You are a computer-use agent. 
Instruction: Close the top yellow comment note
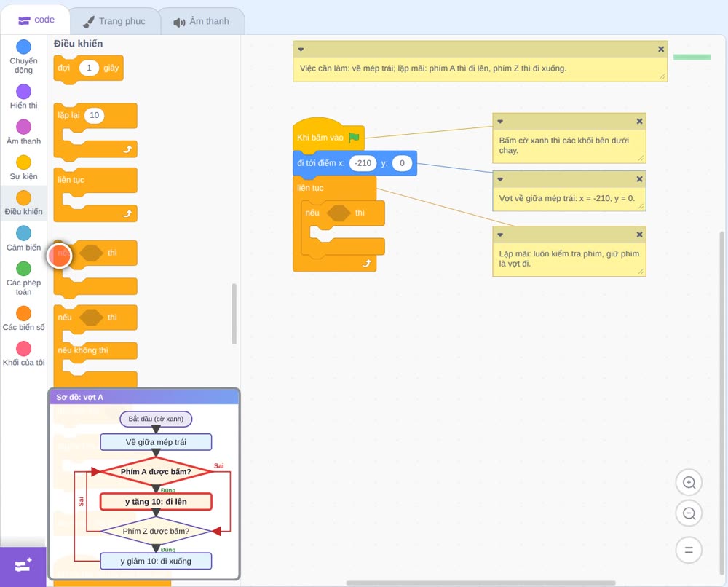coord(661,50)
